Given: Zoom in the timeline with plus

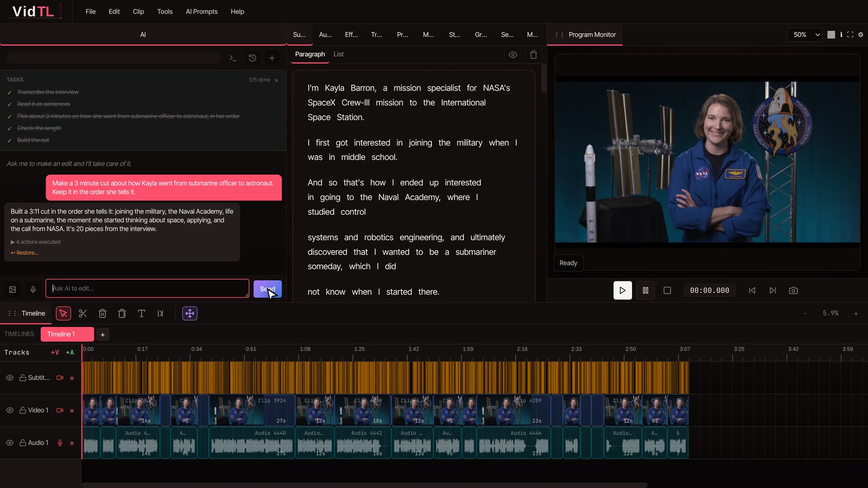Looking at the screenshot, I should point(856,313).
